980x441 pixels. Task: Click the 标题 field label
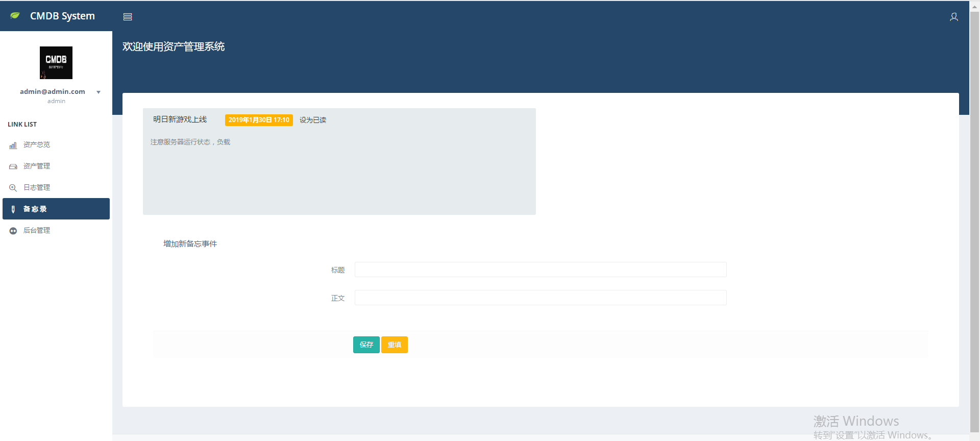(x=338, y=270)
